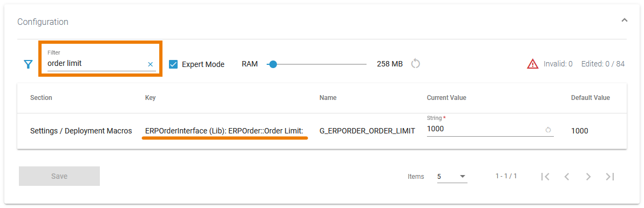Go to the first page of items
Image resolution: width=644 pixels, height=208 pixels.
[x=545, y=176]
